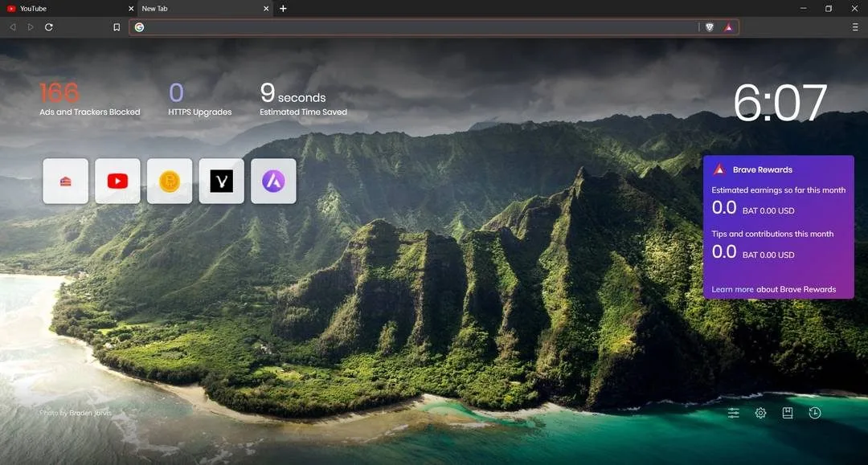This screenshot has width=868, height=465.
Task: Open a new tab with plus button
Action: (x=283, y=9)
